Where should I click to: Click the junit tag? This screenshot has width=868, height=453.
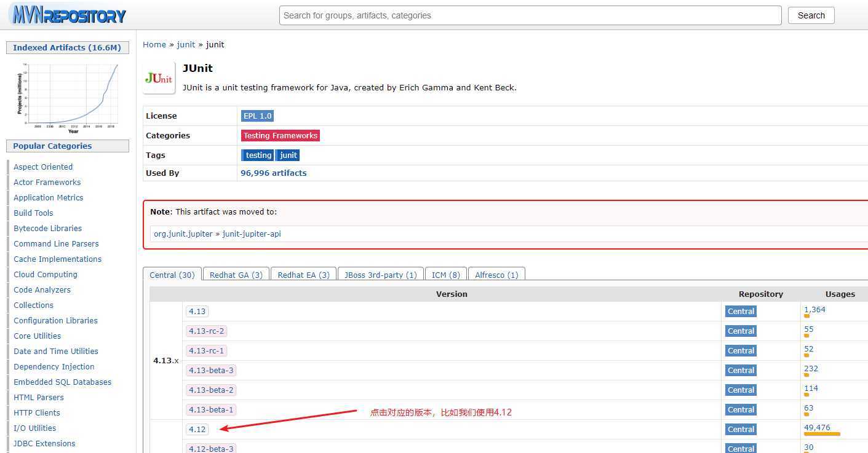tap(288, 155)
